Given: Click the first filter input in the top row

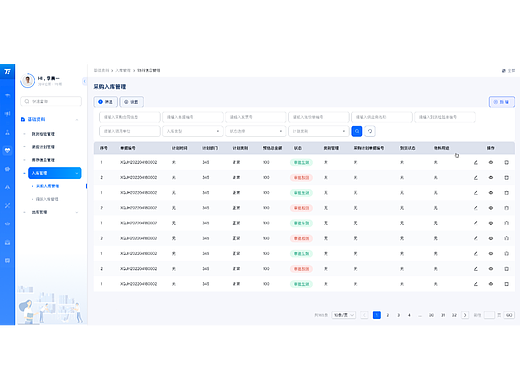Looking at the screenshot, I should click(x=129, y=117).
